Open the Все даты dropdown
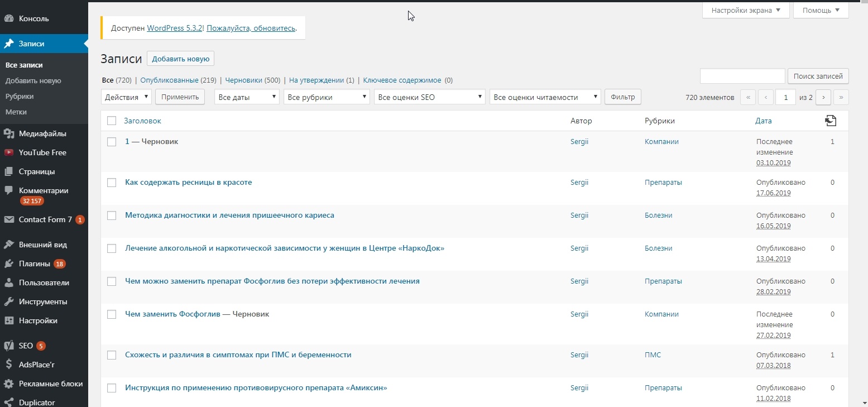Viewport: 868px width, 407px height. [x=247, y=97]
